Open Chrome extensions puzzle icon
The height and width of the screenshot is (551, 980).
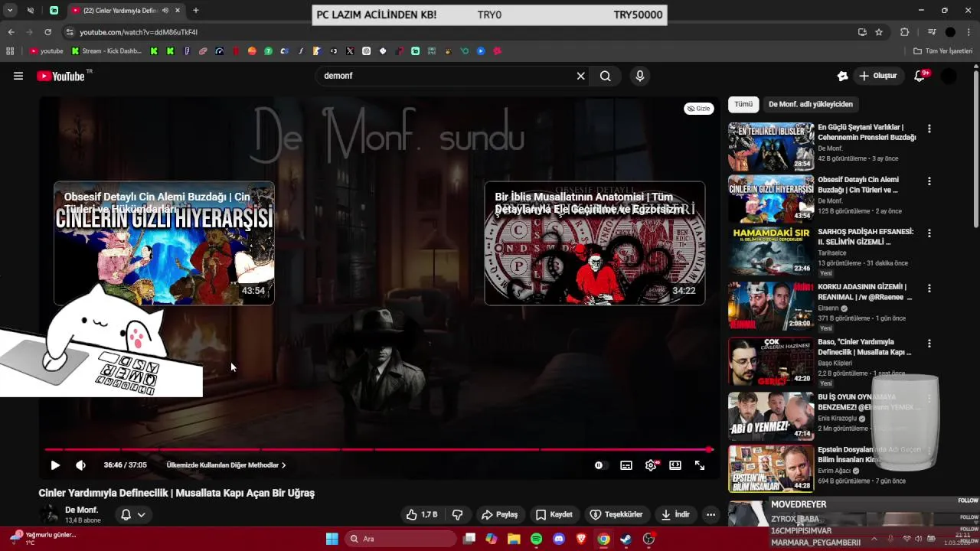(904, 32)
